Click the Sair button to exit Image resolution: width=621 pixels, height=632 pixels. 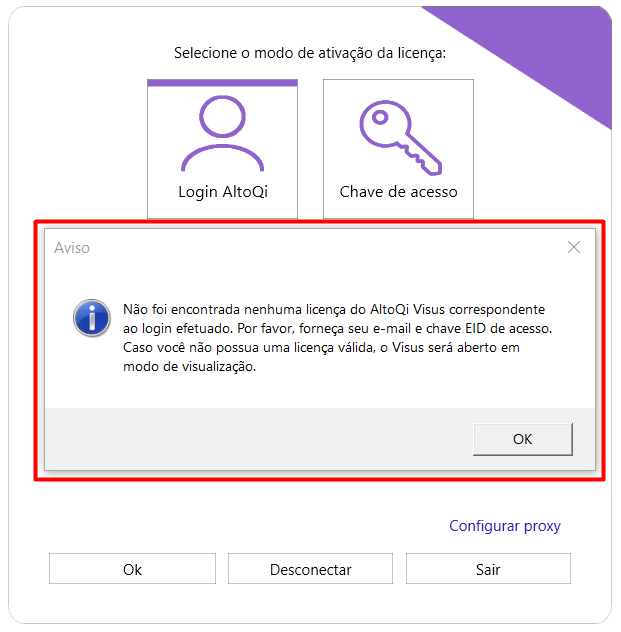tap(488, 569)
